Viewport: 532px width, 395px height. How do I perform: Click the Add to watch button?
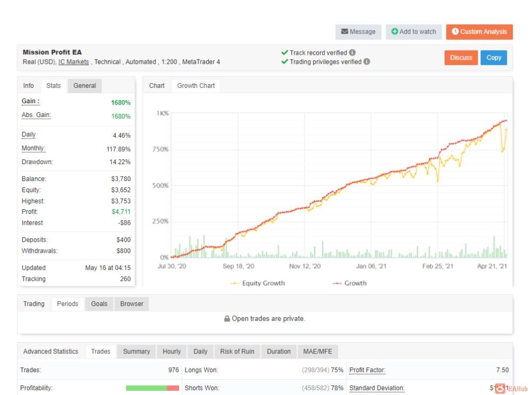coord(414,32)
